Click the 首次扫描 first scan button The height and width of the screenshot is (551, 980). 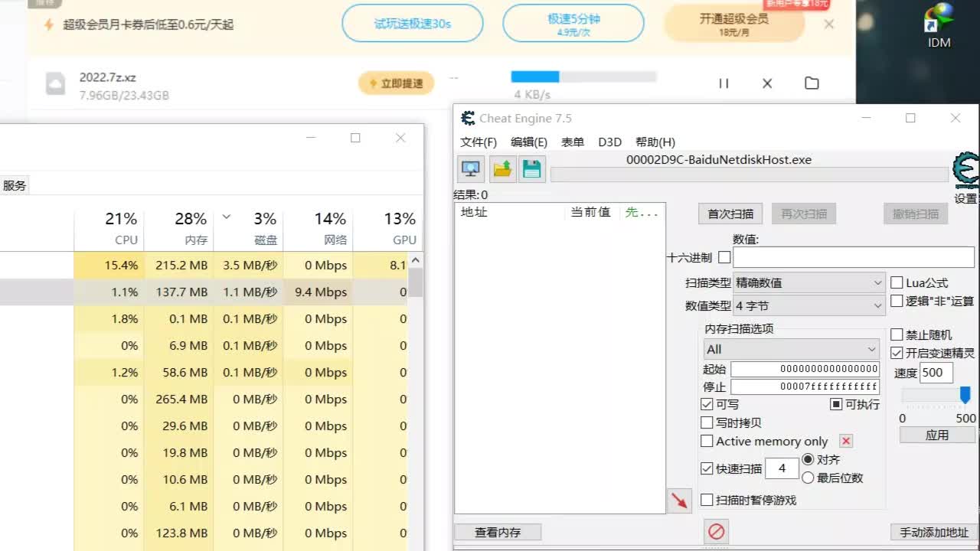729,214
